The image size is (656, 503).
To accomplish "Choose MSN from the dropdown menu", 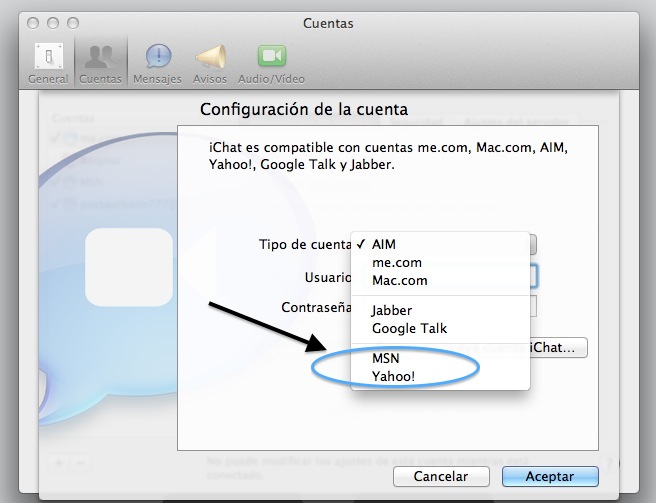I will tap(440, 358).
